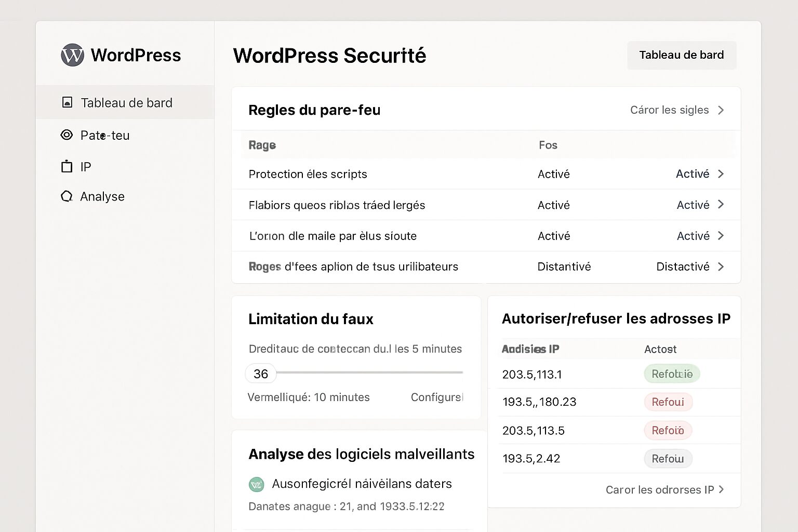This screenshot has width=798, height=532.
Task: Activate the Roges d'fees user rule
Action: 684,267
